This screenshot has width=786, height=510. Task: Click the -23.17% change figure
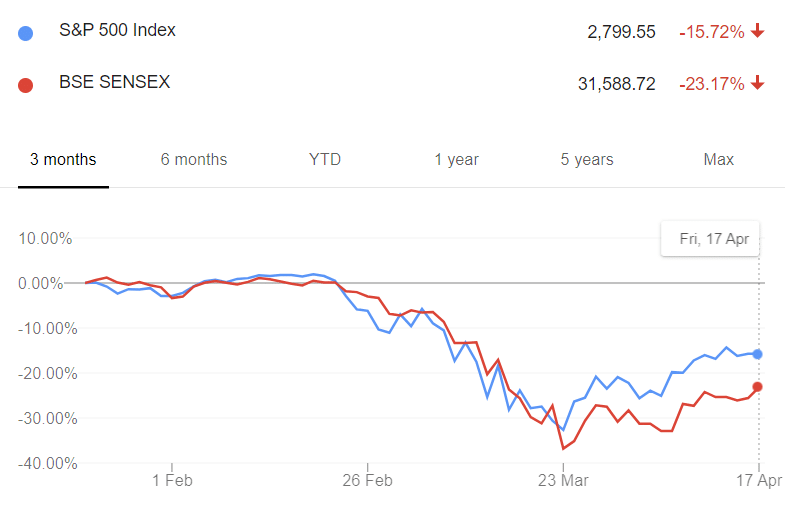click(x=712, y=84)
